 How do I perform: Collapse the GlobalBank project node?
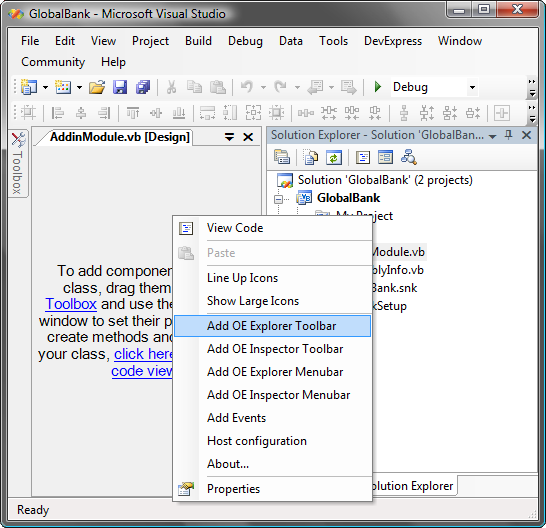278,199
